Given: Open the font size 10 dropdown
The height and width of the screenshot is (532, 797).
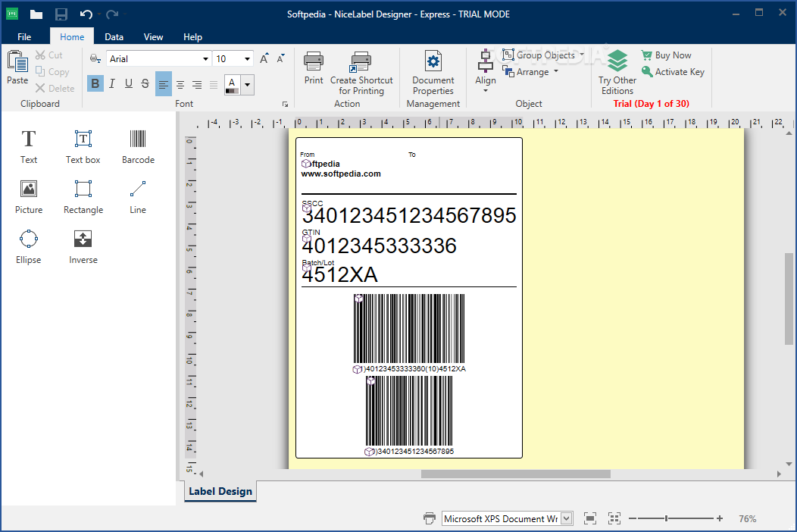Looking at the screenshot, I should (247, 59).
